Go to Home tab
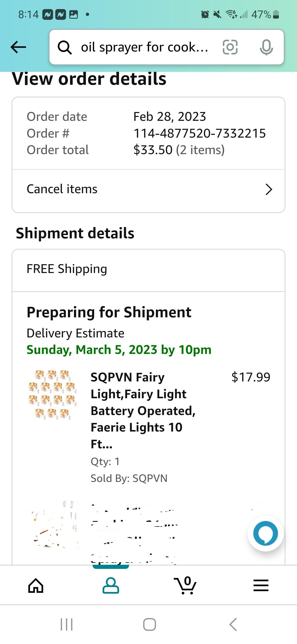 click(36, 585)
